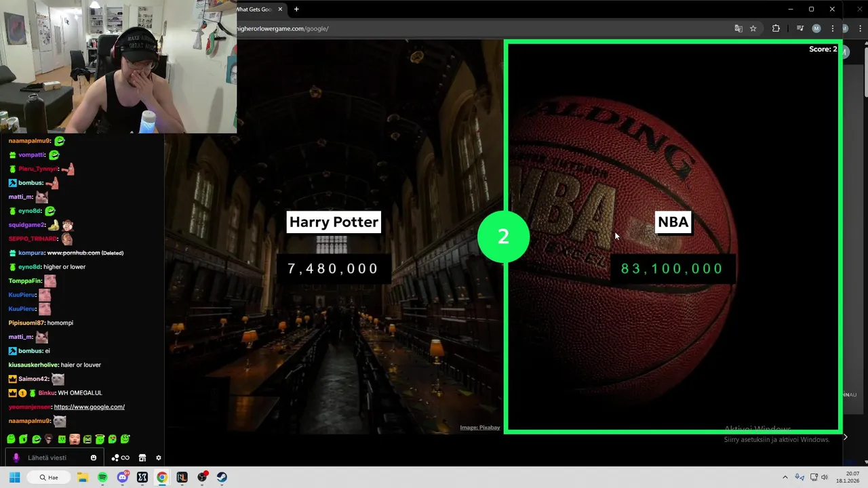868x488 pixels.
Task: Pick the angry green frog emote
Action: [87, 439]
